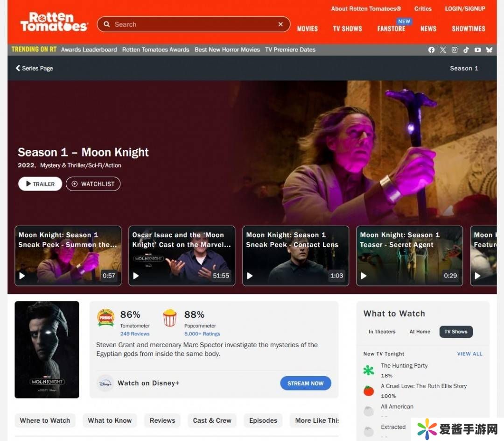Viewport: 504px width, 441px height.
Task: Open the TV SHOWS navigation menu
Action: point(347,28)
